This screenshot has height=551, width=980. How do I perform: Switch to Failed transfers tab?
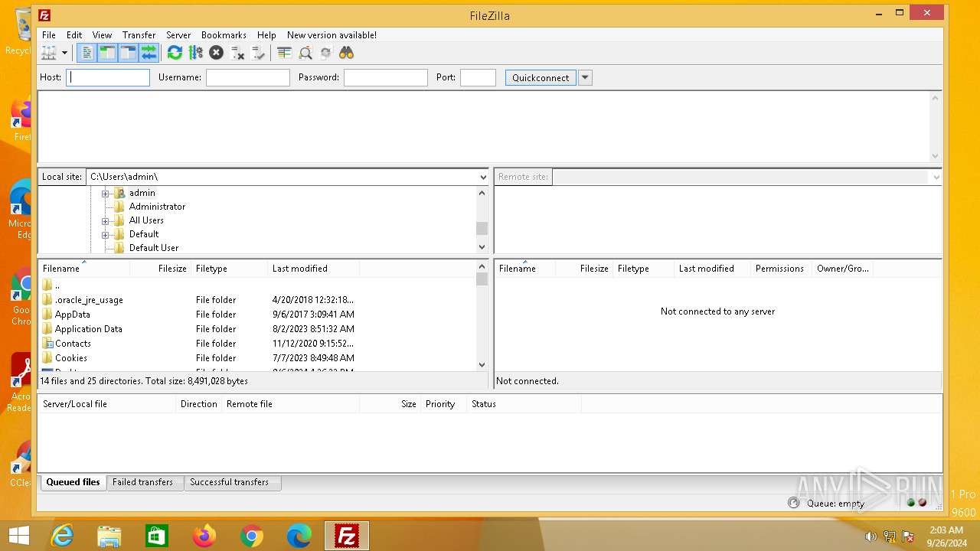[x=143, y=482]
